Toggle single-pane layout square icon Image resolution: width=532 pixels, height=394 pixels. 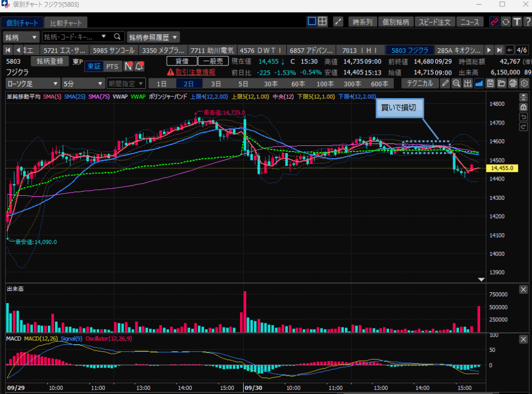(x=312, y=21)
